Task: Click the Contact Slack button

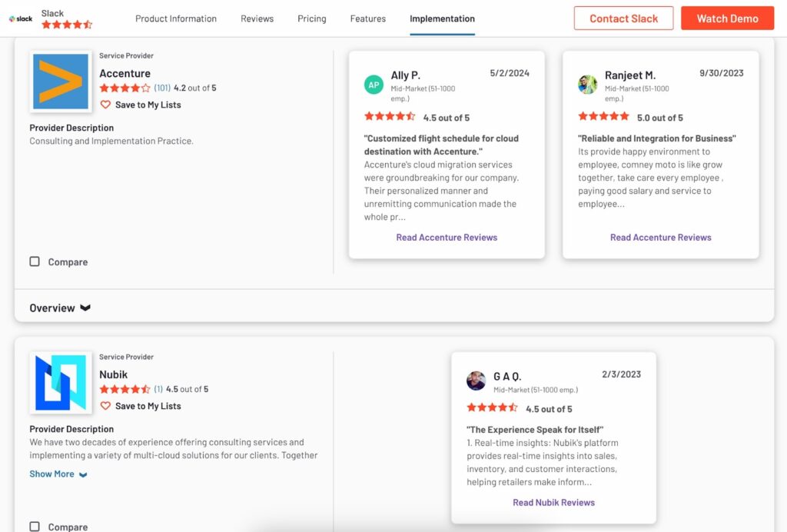Action: point(623,18)
